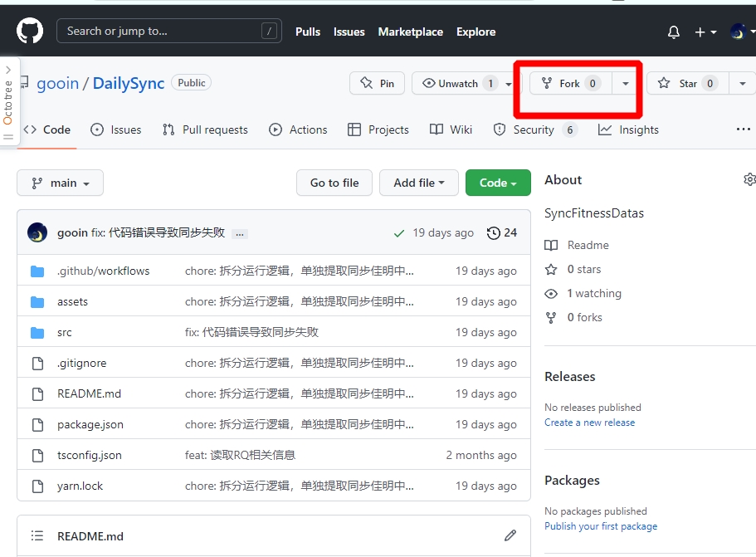Screen dimensions: 756x557
Task: Go to Issues in top navigation
Action: (349, 32)
